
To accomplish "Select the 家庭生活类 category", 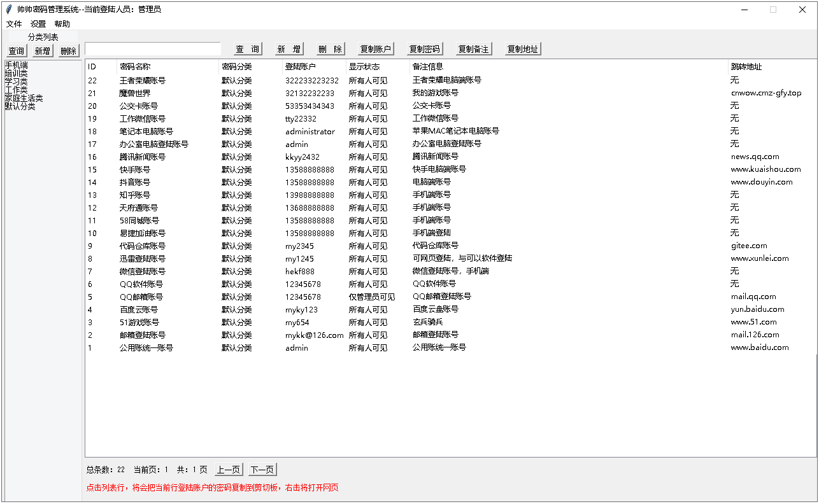I will tap(24, 98).
